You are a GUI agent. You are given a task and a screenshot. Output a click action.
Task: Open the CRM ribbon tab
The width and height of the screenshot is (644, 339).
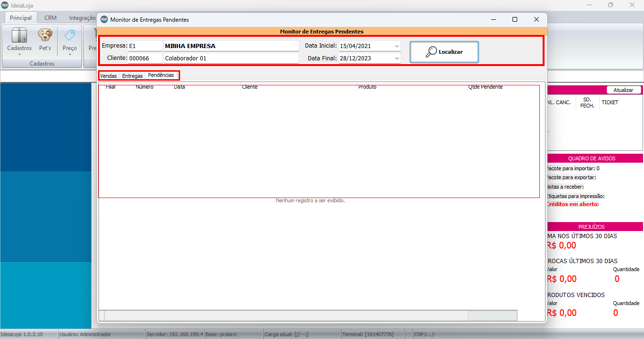click(x=50, y=18)
